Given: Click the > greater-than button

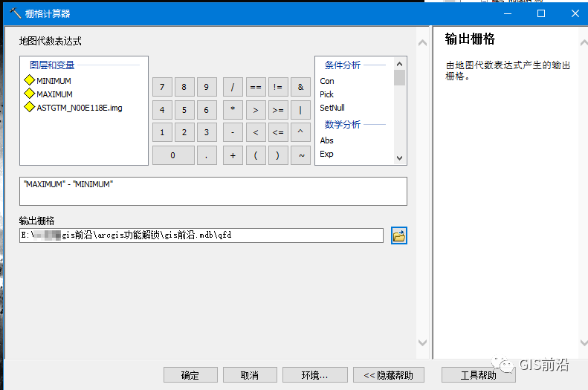Looking at the screenshot, I should (x=256, y=110).
